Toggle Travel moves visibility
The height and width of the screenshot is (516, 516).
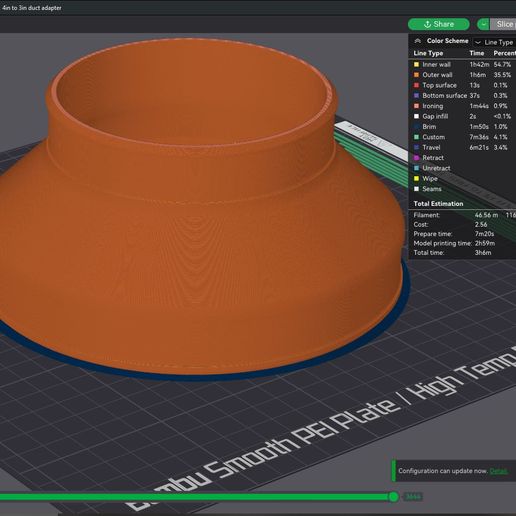(x=416, y=147)
